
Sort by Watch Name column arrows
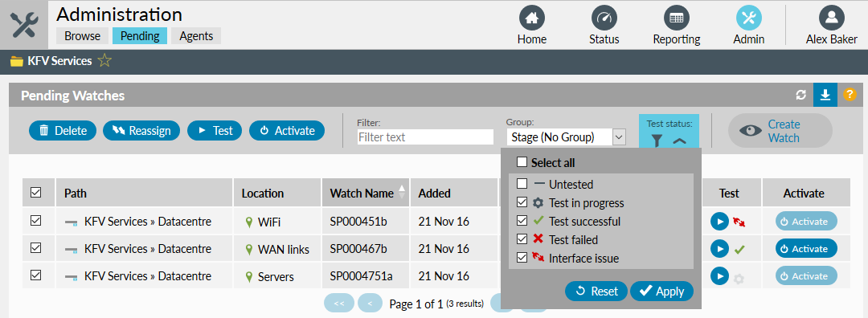402,193
